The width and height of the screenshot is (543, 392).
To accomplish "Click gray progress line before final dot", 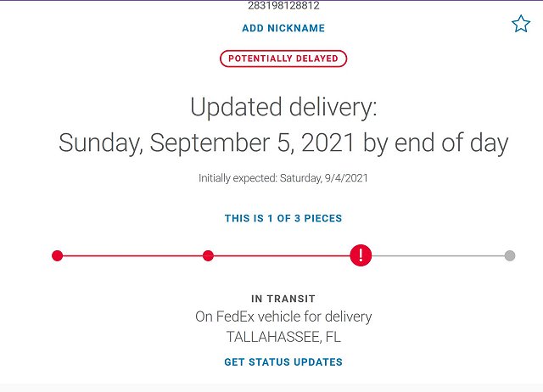I will [438, 256].
